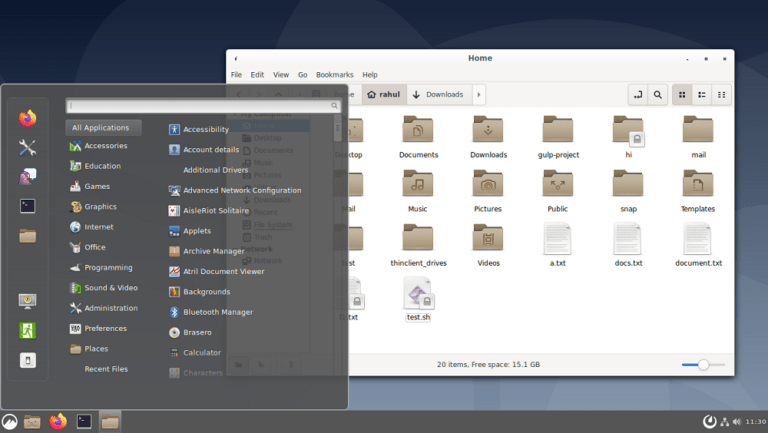768x433 pixels.
Task: Open System Settings tools icon in favorites
Action: coord(27,148)
